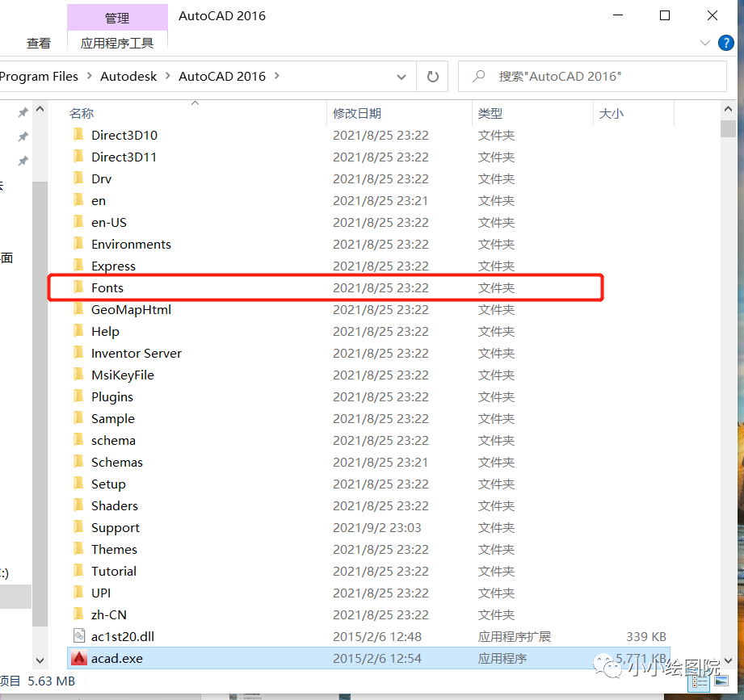Screen dimensions: 744x700
Task: Click the Setup folder icon
Action: [x=79, y=484]
